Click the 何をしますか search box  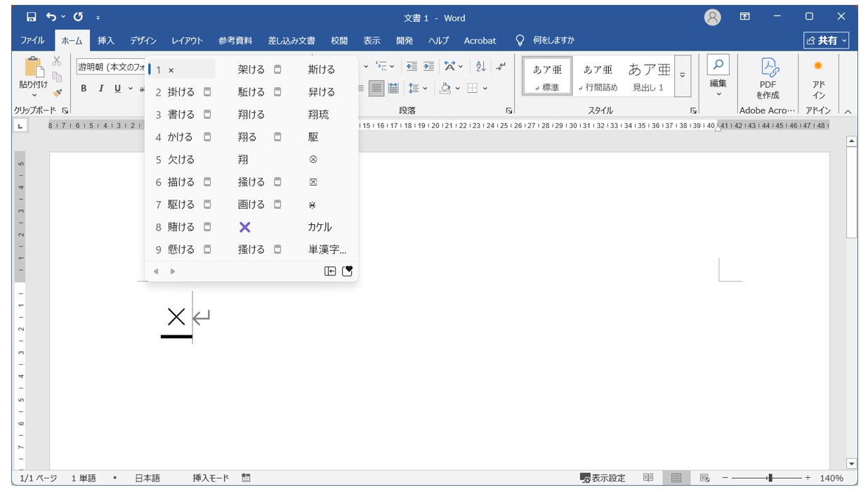click(545, 41)
